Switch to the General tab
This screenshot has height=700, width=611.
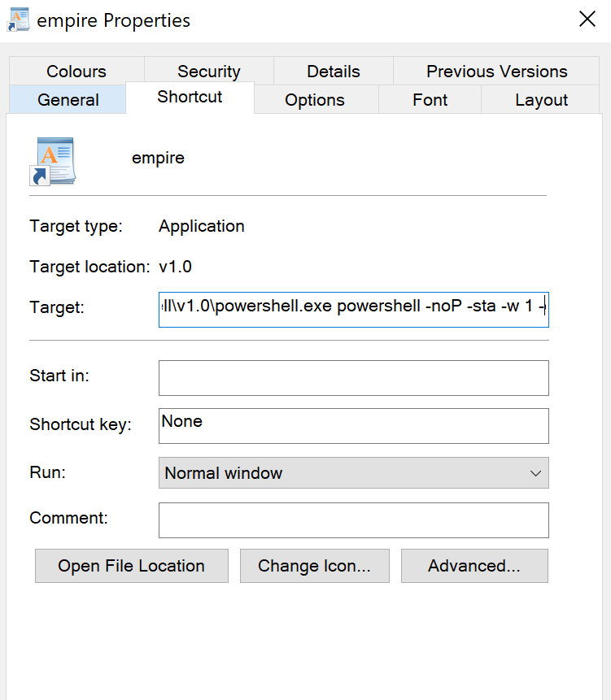tap(67, 99)
